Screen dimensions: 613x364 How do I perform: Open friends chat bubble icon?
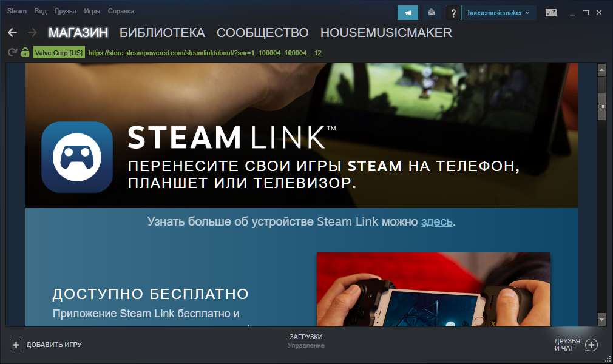pos(591,345)
